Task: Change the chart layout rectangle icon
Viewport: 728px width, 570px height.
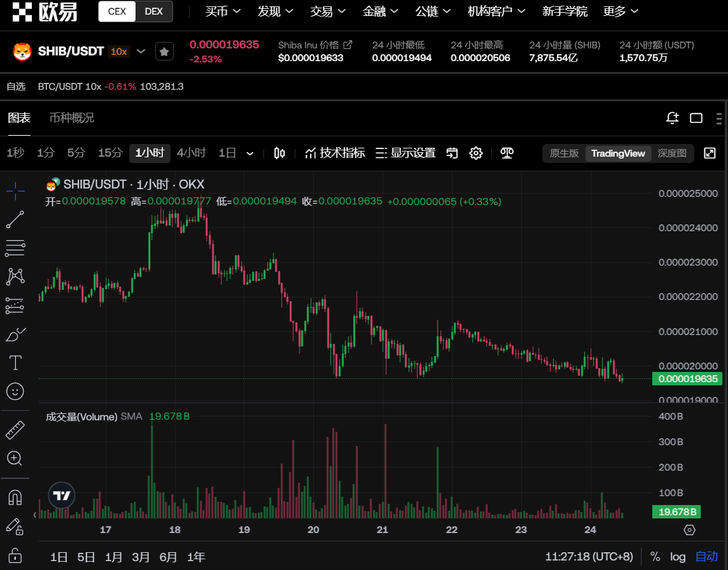Action: [x=696, y=118]
